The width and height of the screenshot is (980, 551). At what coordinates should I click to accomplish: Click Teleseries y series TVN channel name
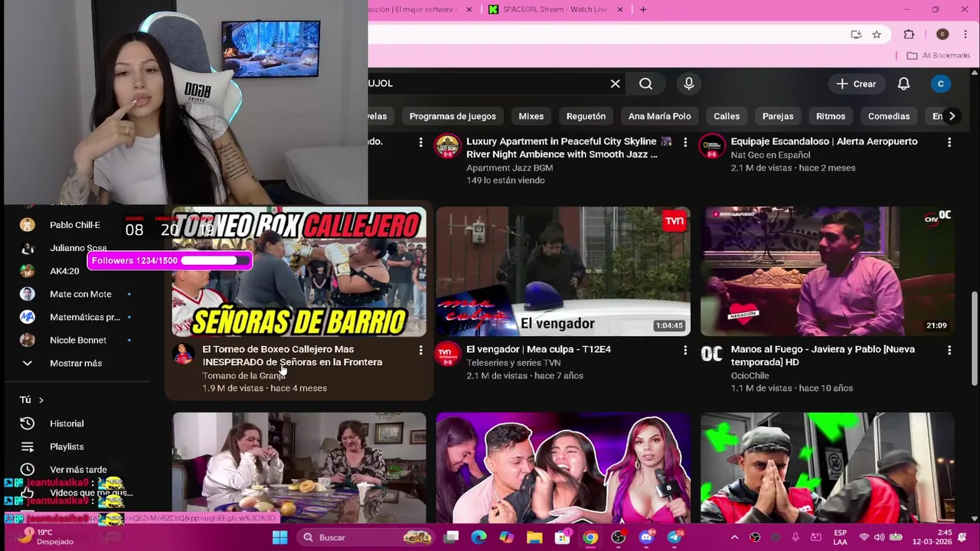tap(514, 363)
